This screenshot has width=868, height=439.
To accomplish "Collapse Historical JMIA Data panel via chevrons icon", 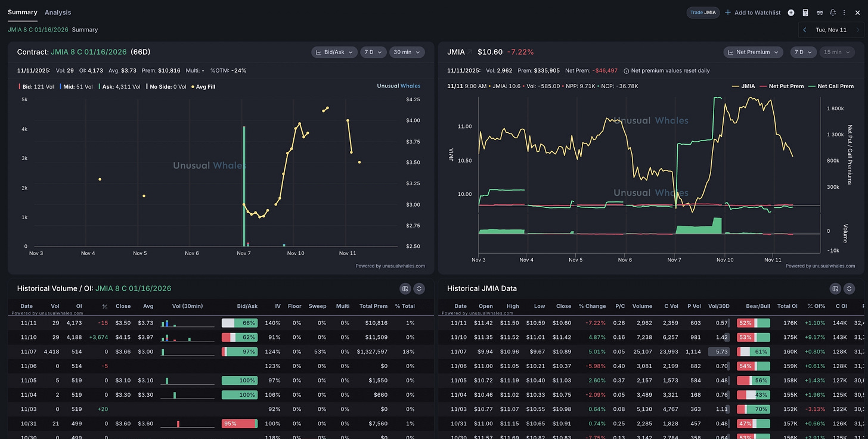I will coord(849,288).
